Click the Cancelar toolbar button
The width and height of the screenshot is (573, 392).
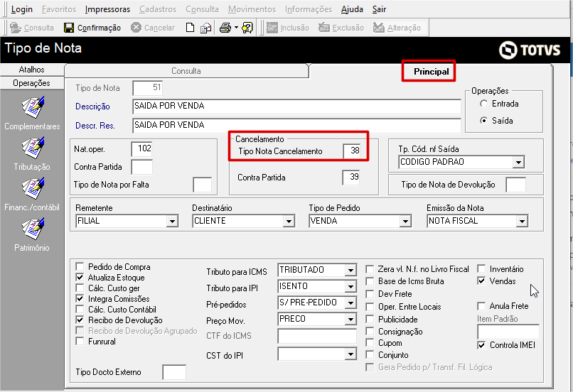pyautogui.click(x=153, y=28)
